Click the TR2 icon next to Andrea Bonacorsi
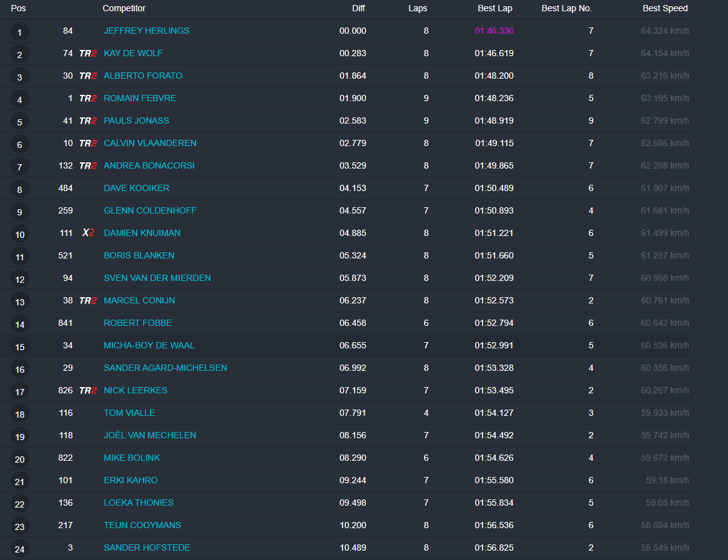 [88, 166]
